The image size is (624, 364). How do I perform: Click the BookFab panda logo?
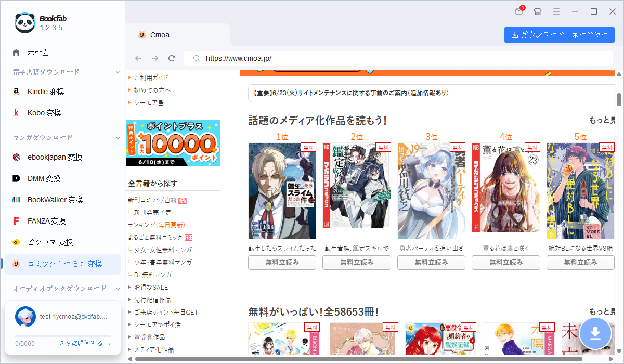pos(25,22)
